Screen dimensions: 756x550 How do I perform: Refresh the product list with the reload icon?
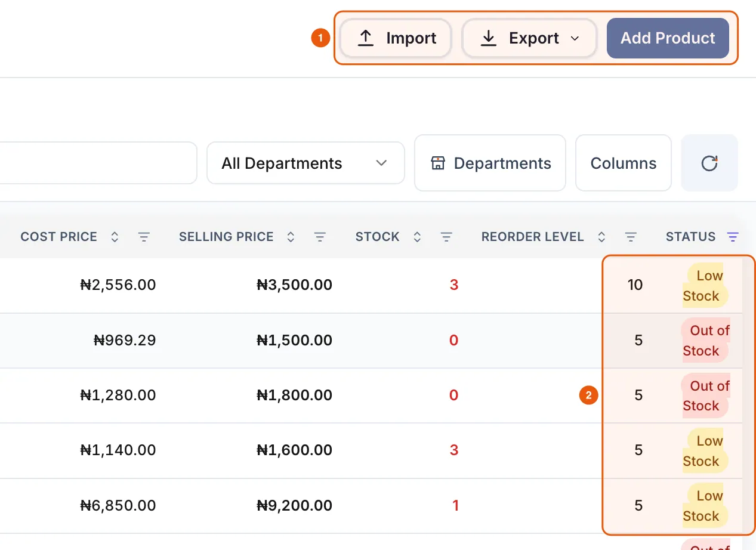(709, 163)
